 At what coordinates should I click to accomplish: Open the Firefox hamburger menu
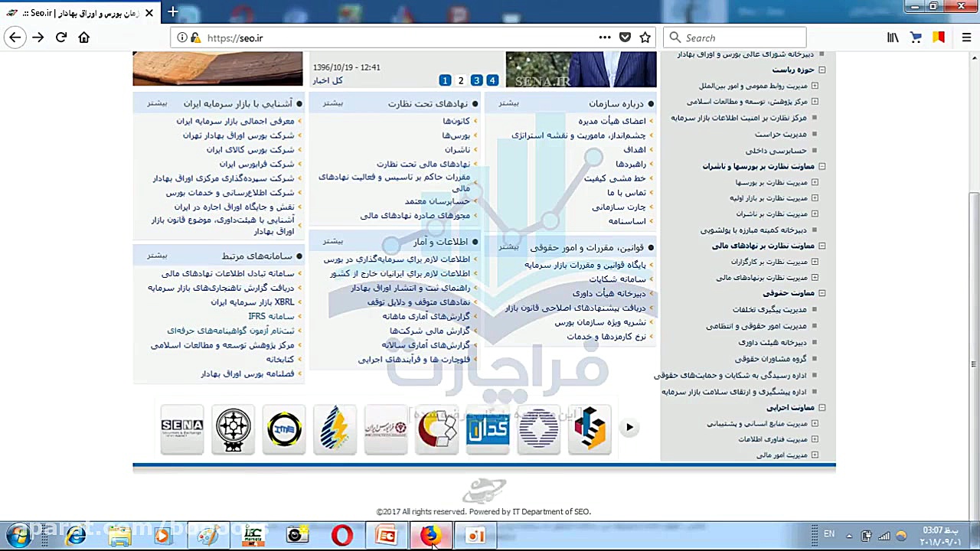coord(965,37)
